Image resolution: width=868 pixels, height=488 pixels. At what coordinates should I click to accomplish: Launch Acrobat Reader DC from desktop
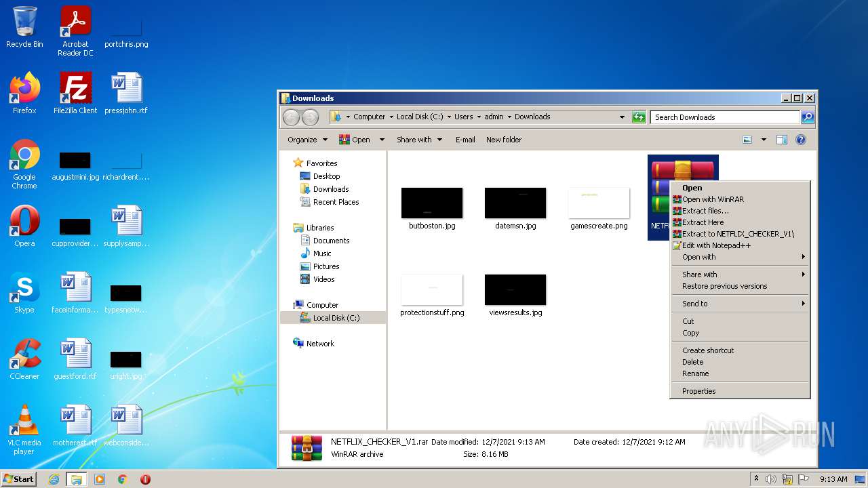coord(75,31)
